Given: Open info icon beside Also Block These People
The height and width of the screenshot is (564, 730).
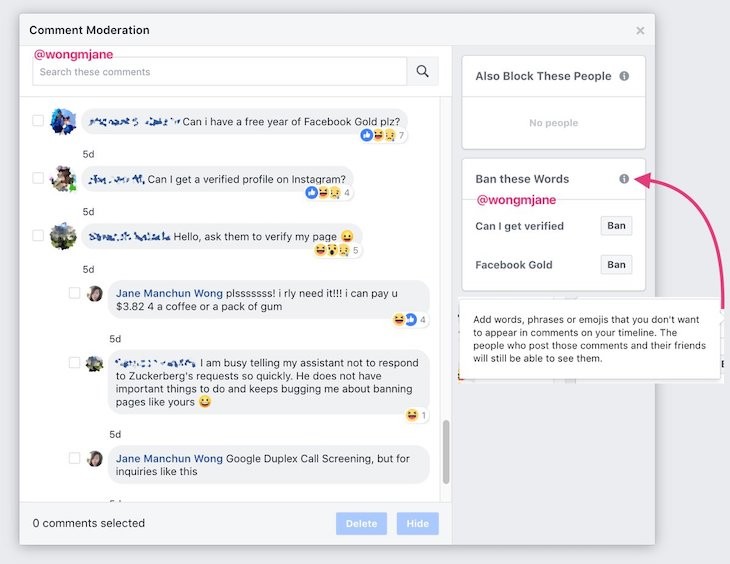Looking at the screenshot, I should point(624,76).
